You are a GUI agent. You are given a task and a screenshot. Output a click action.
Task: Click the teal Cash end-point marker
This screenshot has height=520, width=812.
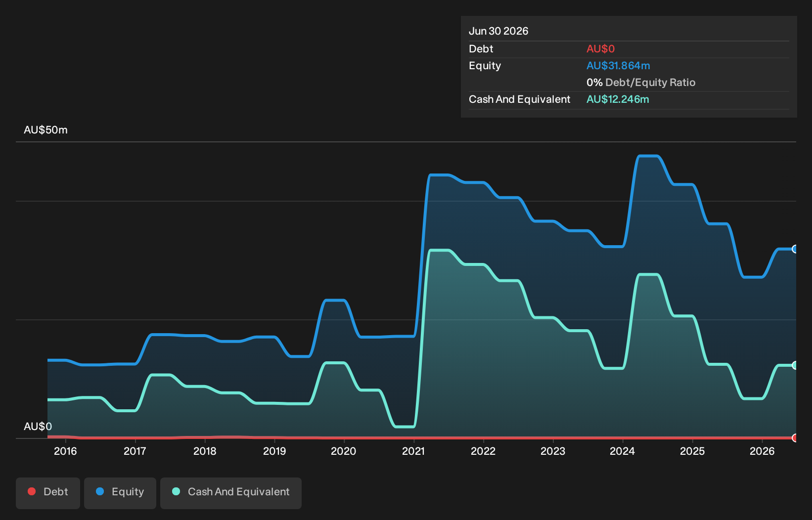[795, 365]
